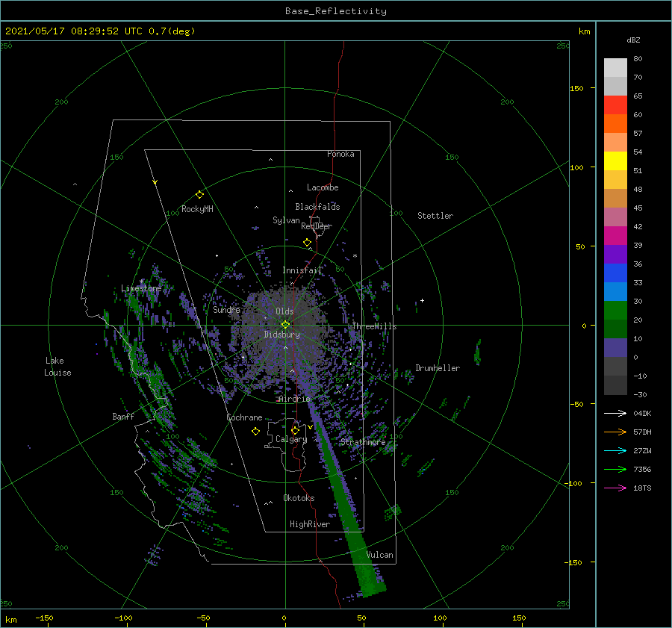
Task: Click the yellow V marker northwest of RockyMH
Action: click(155, 182)
